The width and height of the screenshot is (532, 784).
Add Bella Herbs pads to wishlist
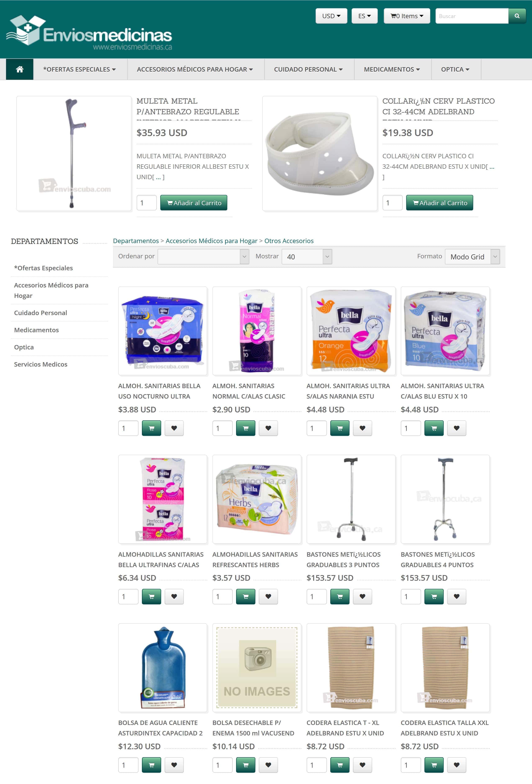(x=268, y=596)
